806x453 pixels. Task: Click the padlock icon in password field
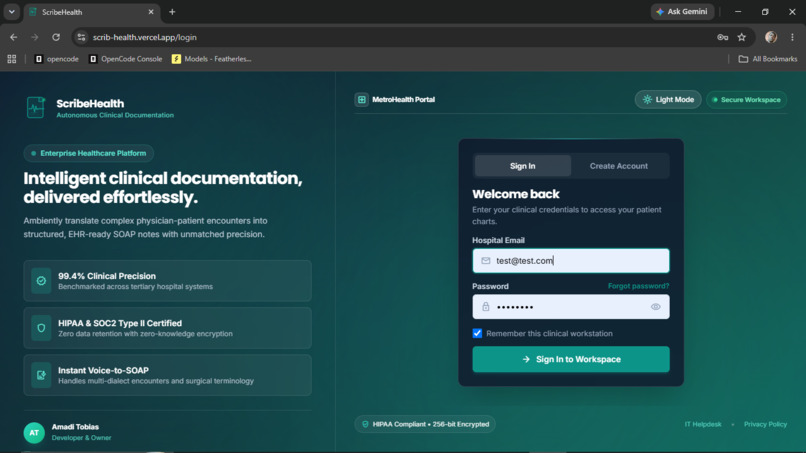coord(486,307)
